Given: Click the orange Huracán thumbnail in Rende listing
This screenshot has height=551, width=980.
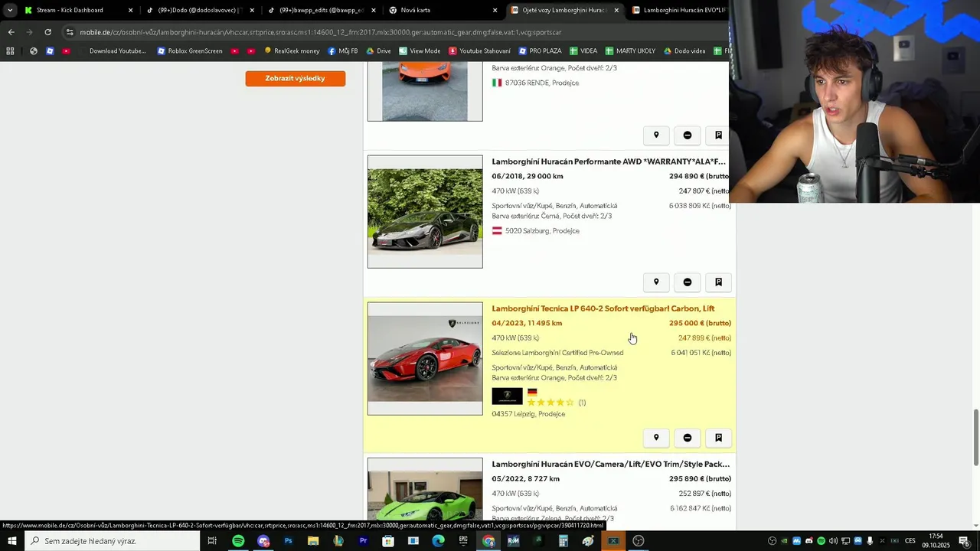Looking at the screenshot, I should coord(425,93).
